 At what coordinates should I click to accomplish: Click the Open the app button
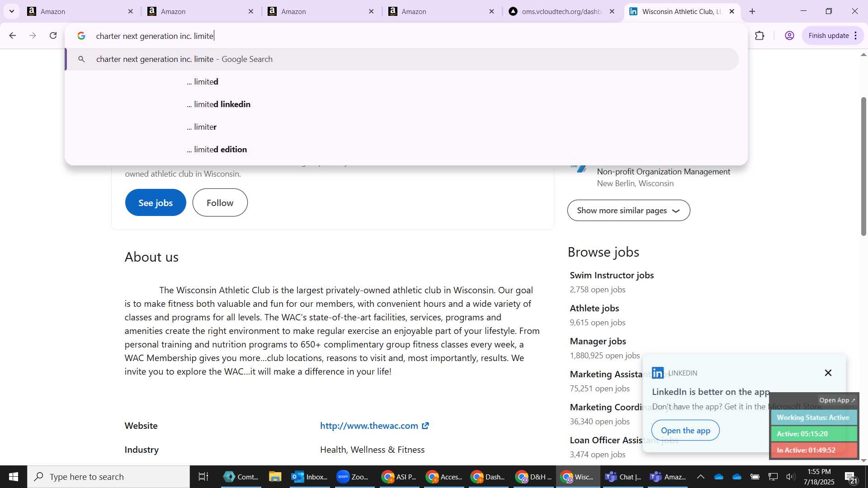(x=685, y=430)
